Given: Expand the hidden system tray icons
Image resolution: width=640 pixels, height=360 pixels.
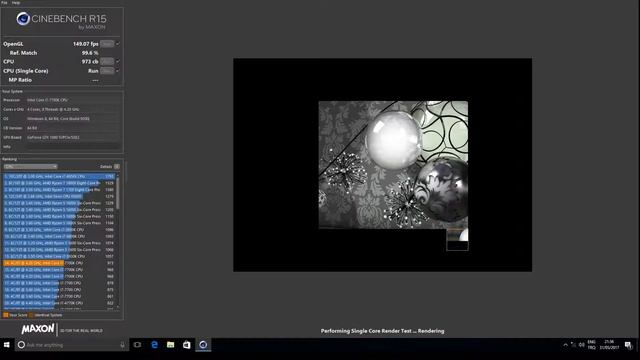Looking at the screenshot, I should [x=565, y=345].
